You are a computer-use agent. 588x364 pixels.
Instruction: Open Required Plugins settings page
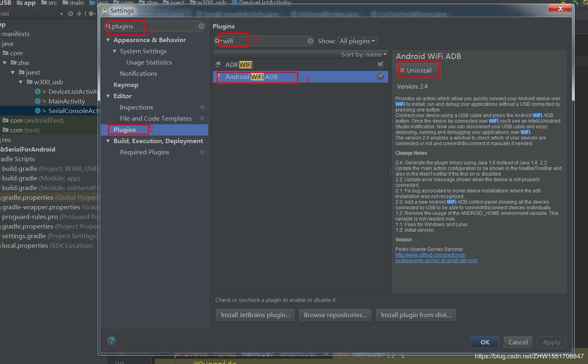pos(144,152)
